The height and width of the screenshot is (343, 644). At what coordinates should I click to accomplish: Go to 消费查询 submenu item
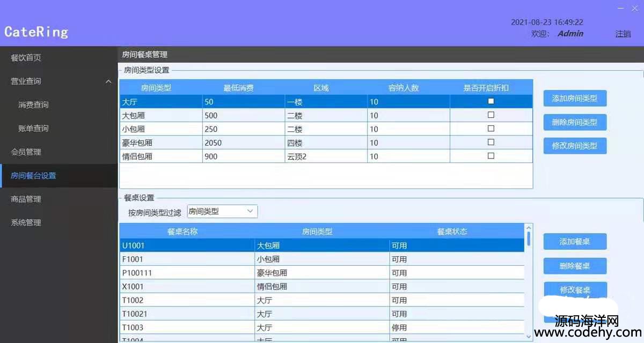coord(33,105)
